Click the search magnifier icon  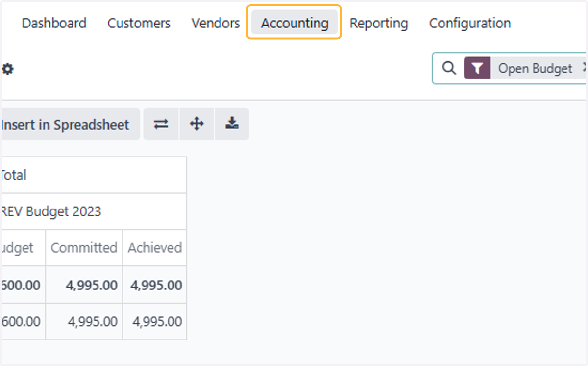(449, 68)
